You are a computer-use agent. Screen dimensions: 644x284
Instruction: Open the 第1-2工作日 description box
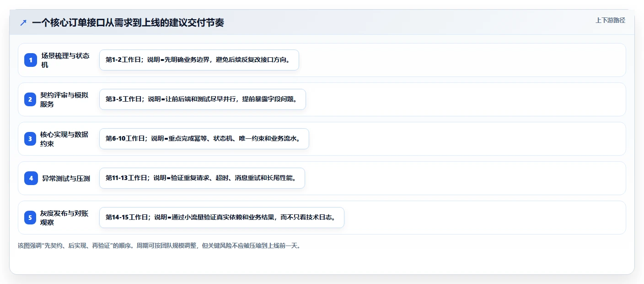(x=199, y=60)
